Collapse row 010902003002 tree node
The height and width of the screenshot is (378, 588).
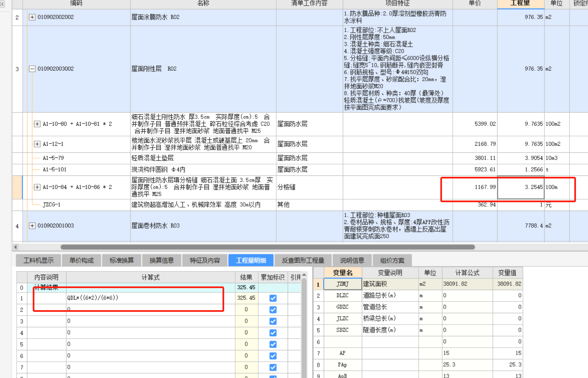point(32,69)
